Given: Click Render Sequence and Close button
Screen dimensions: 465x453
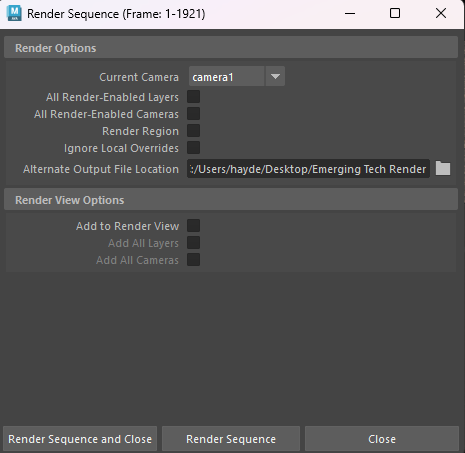Looking at the screenshot, I should (x=80, y=439).
